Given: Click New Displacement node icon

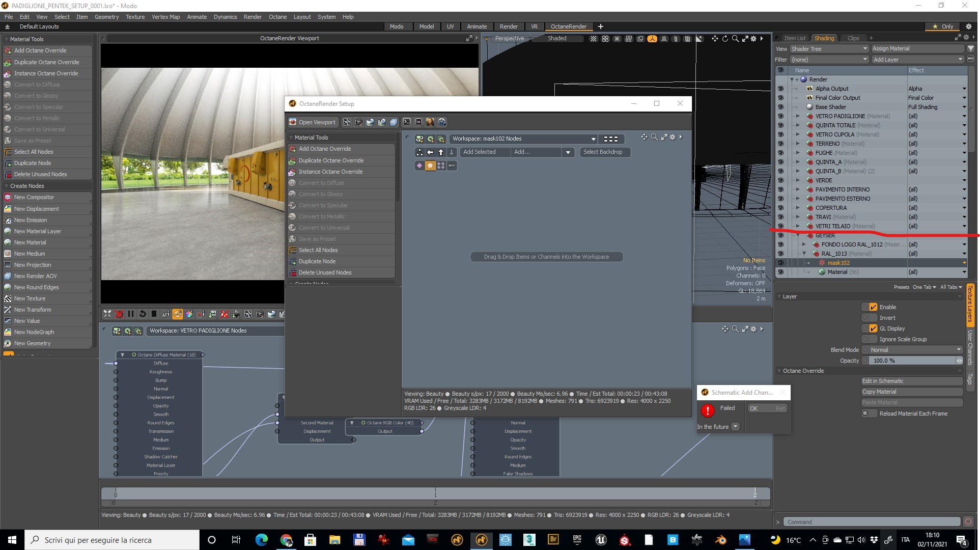Looking at the screenshot, I should [x=8, y=209].
